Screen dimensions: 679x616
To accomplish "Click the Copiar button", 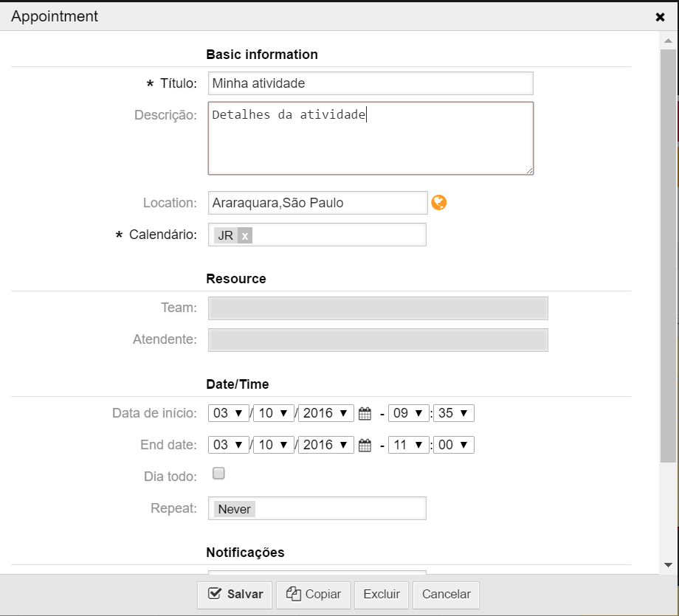I will pos(313,595).
